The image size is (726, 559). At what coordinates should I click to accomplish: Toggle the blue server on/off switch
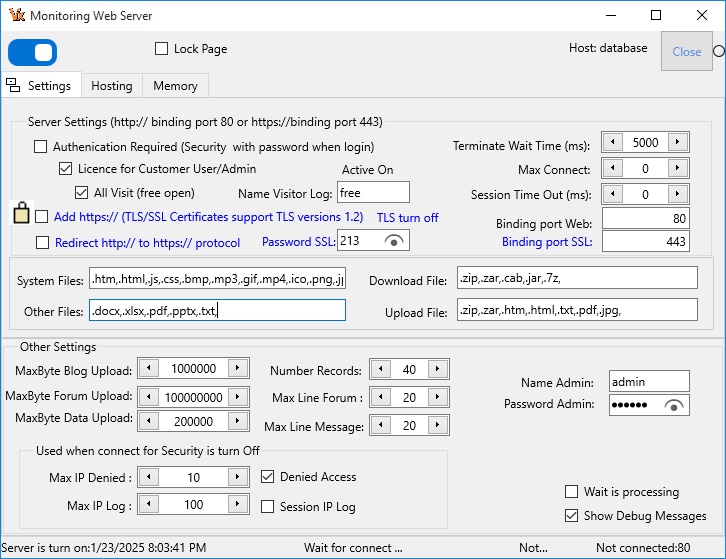coord(32,52)
